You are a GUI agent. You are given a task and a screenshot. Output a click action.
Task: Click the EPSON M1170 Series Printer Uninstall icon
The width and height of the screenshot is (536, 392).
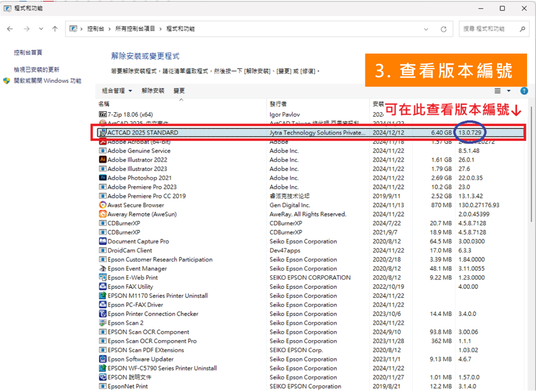pos(103,296)
